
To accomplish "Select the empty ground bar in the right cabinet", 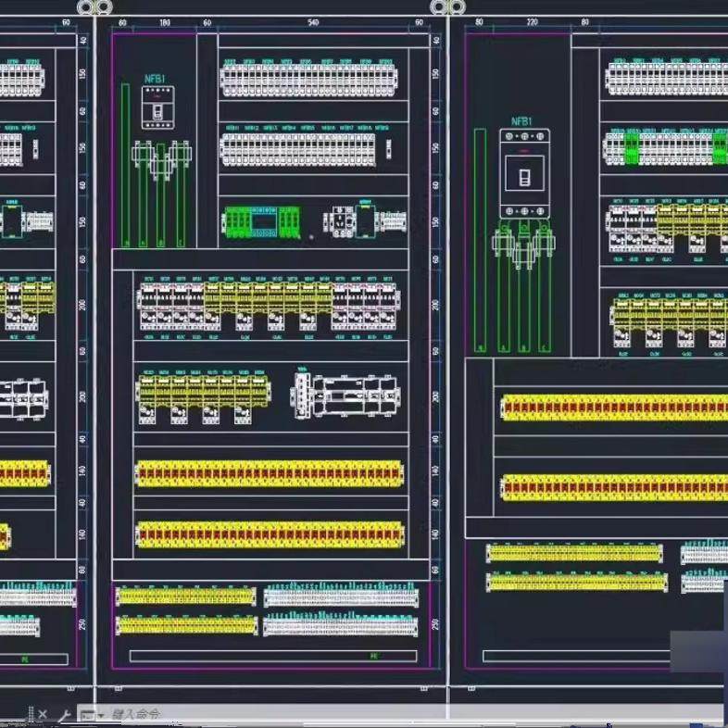I will pos(577,656).
